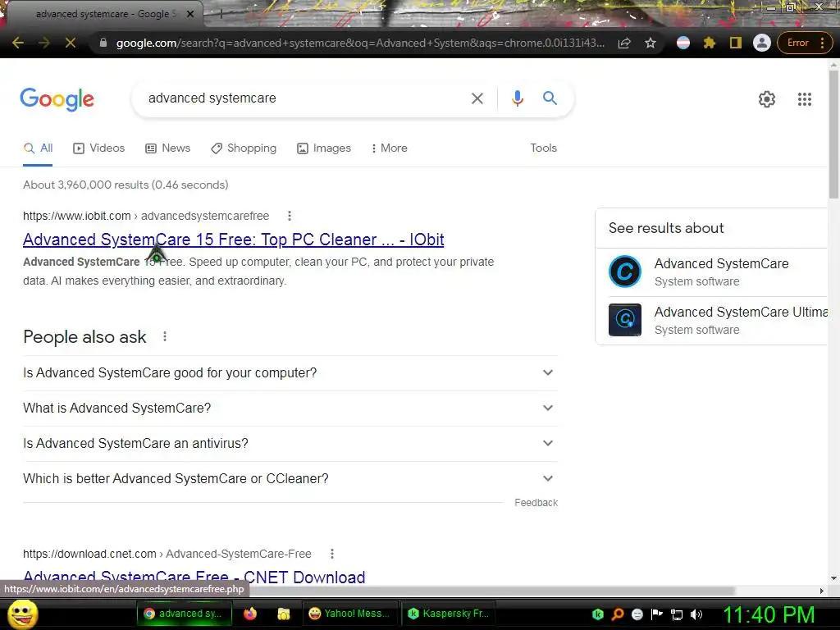
Task: Open the volume speaker tray icon
Action: [x=696, y=614]
